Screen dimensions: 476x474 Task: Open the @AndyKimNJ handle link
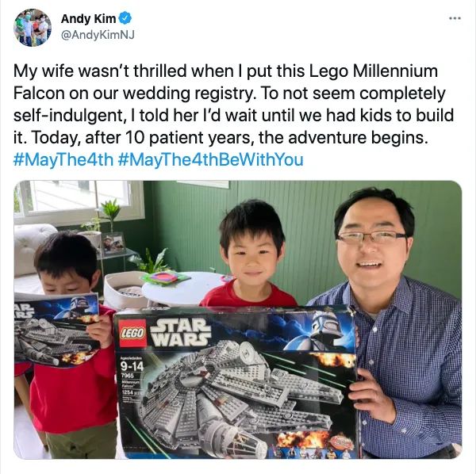pos(98,35)
